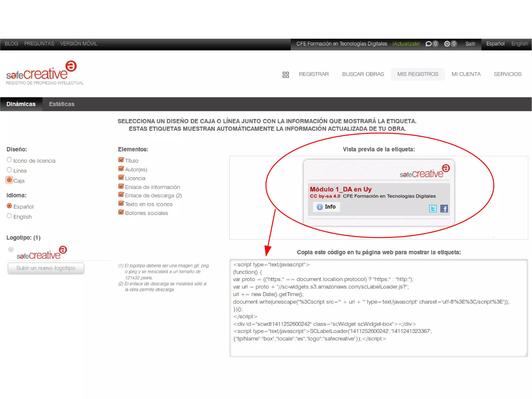Choose English as label language
Image resolution: width=532 pixels, height=399 pixels.
click(x=9, y=216)
